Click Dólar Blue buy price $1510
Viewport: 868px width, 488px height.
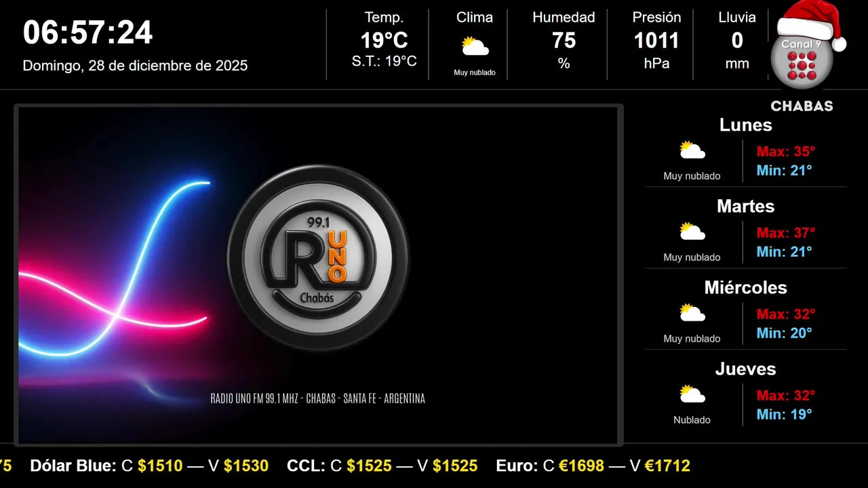[x=160, y=466]
